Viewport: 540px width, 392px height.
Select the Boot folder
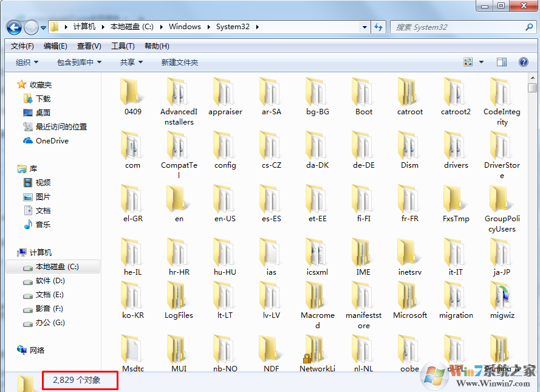(364, 97)
